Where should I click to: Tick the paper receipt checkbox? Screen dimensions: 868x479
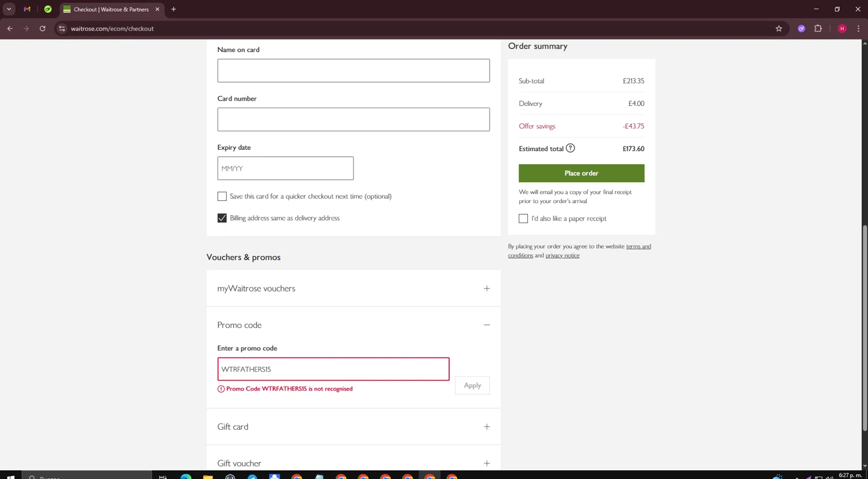[x=523, y=219]
